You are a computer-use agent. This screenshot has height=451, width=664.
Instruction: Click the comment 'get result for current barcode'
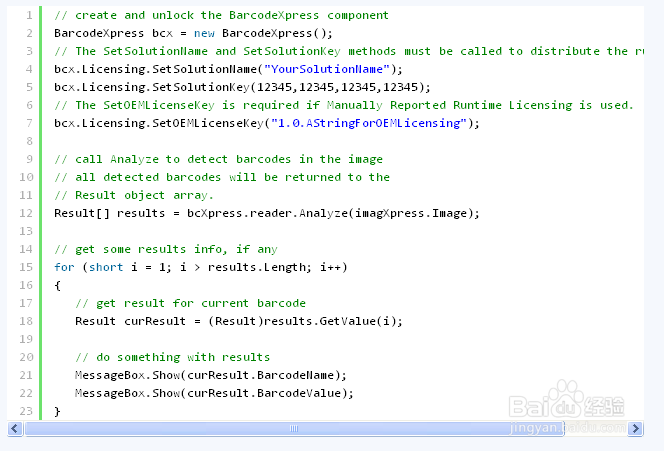[x=191, y=304]
